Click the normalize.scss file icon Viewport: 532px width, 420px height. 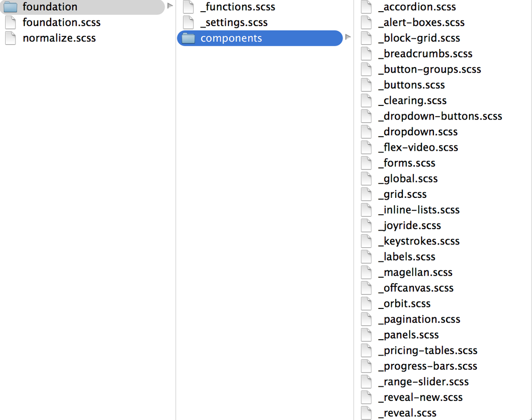(x=11, y=38)
